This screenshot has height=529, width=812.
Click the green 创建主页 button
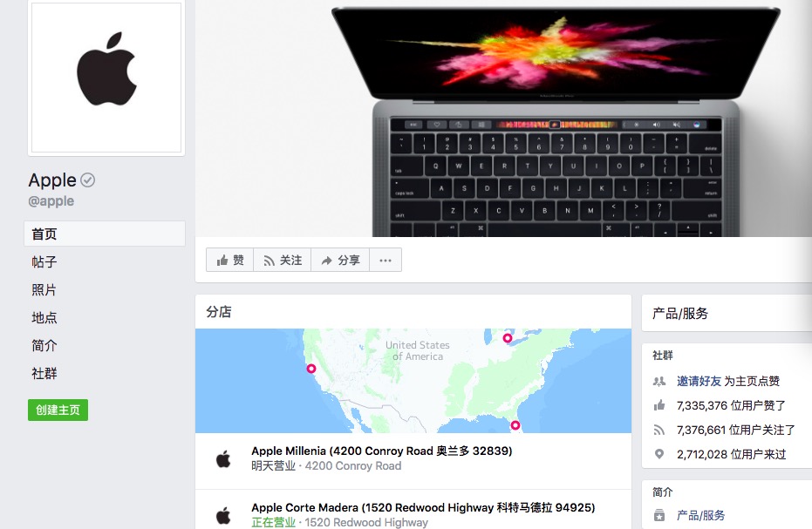tap(58, 410)
